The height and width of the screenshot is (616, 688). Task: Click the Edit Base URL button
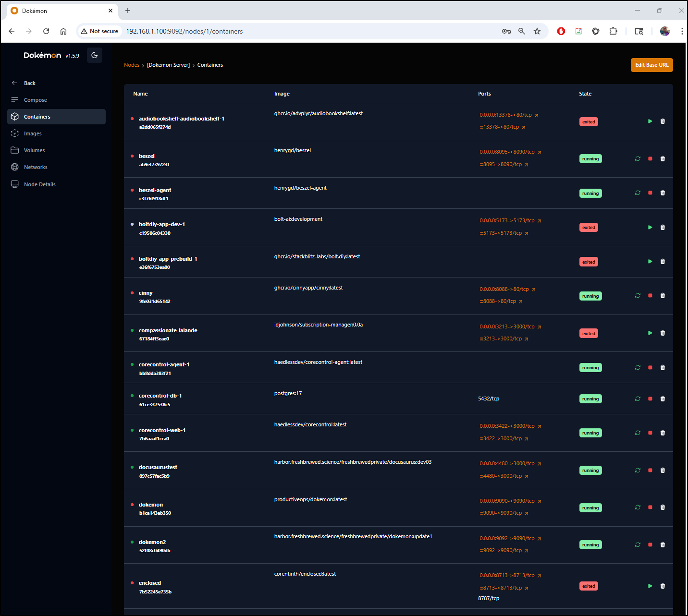pos(651,65)
